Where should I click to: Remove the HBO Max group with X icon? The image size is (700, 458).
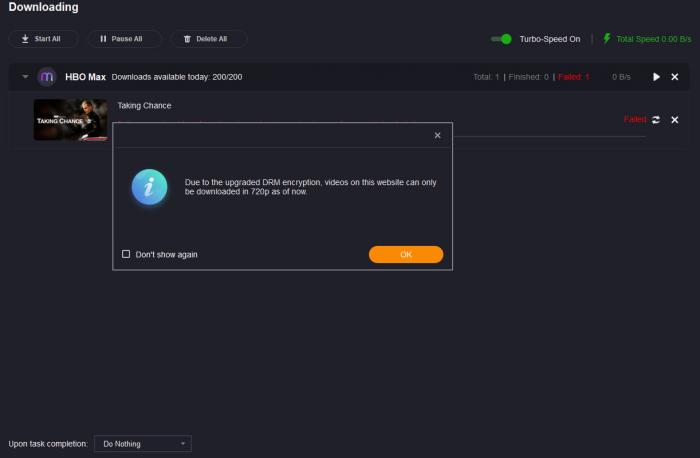pyautogui.click(x=675, y=77)
